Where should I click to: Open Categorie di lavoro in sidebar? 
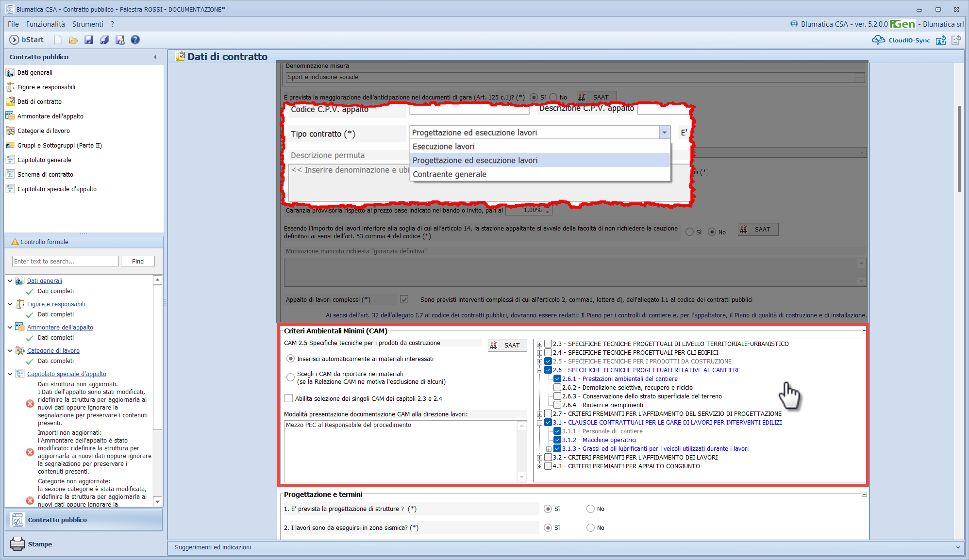44,131
